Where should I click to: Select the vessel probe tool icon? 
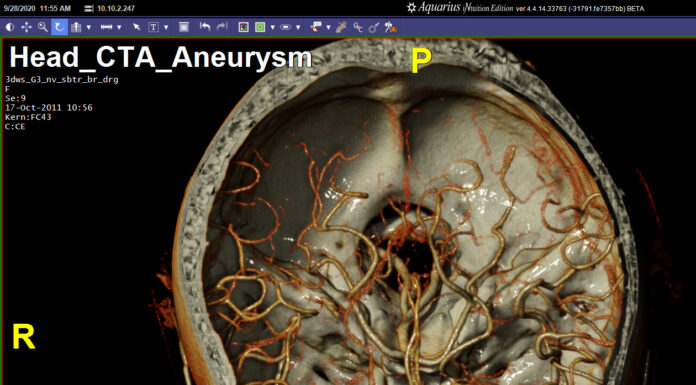341,27
